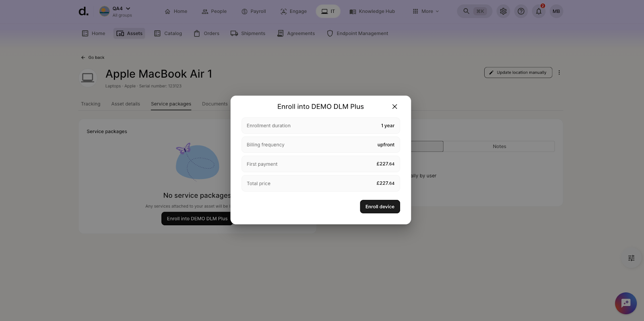Expand the More navigation menu

coord(426,11)
